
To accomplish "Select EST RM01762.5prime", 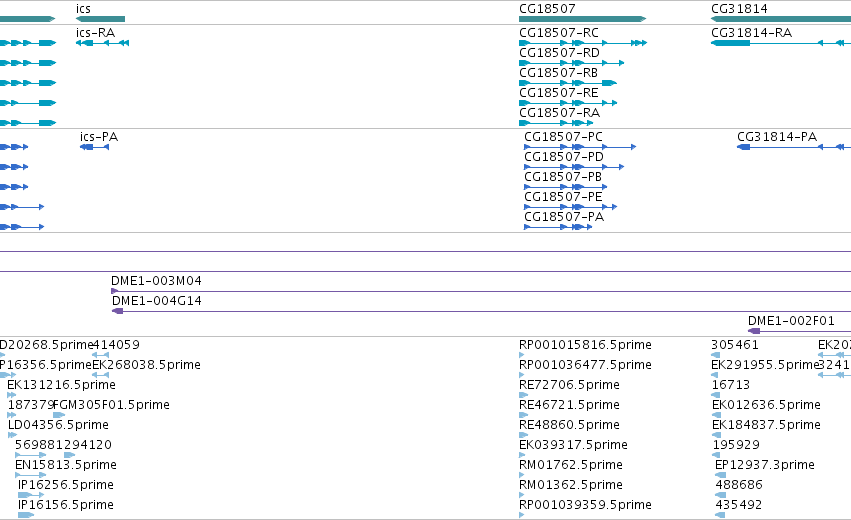I will (x=570, y=465).
